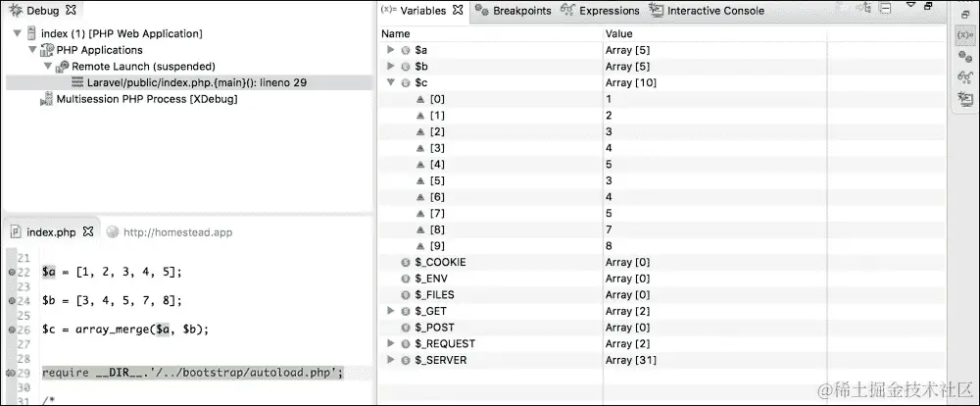Collapse the PHP Applications node
The image size is (980, 406).
coord(32,49)
